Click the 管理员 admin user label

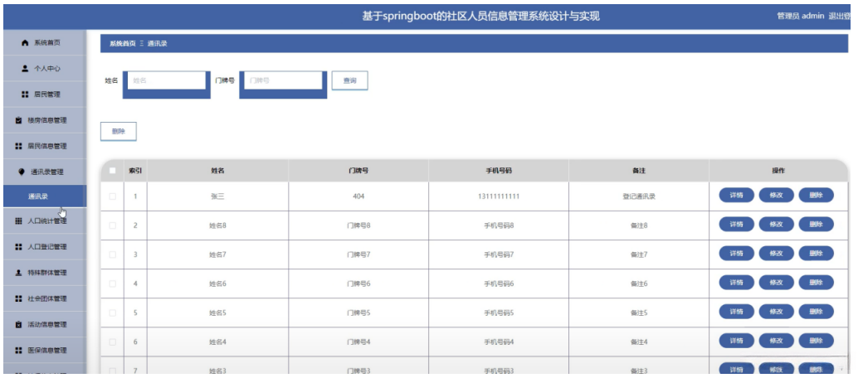click(x=801, y=16)
